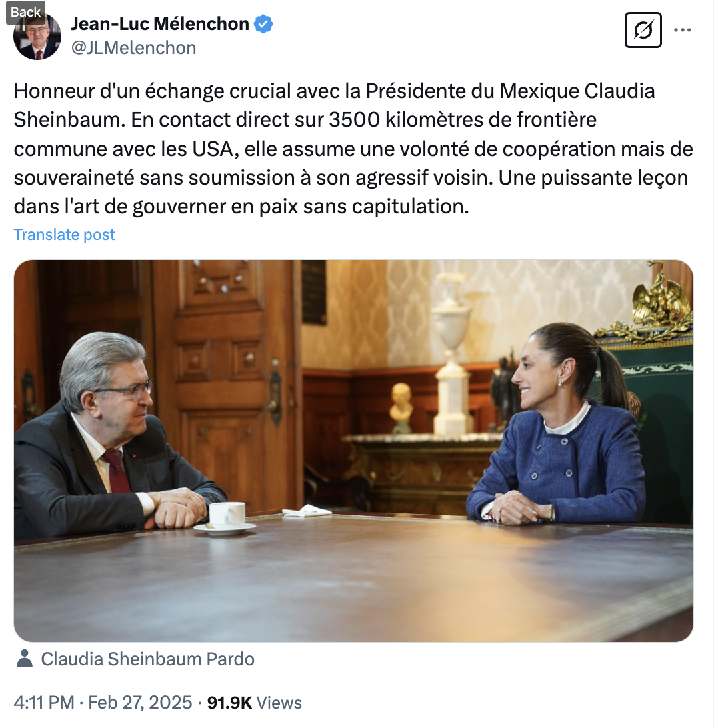Click the Translate post link

click(x=64, y=235)
